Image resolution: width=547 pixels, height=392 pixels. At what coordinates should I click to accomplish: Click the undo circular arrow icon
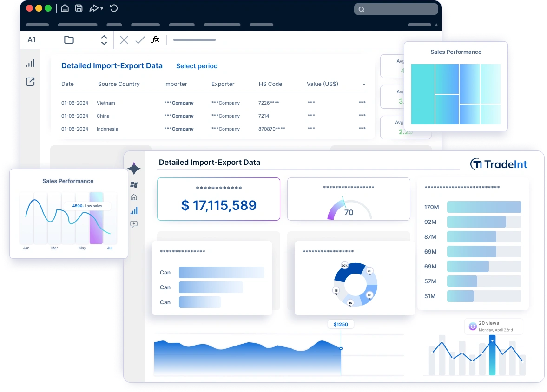click(x=114, y=8)
